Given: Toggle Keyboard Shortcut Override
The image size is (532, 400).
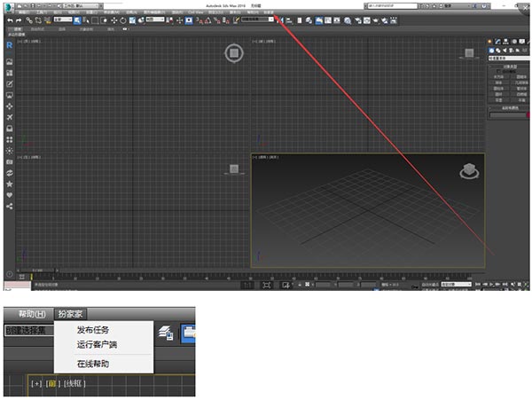Looking at the screenshot, I should click(189, 20).
